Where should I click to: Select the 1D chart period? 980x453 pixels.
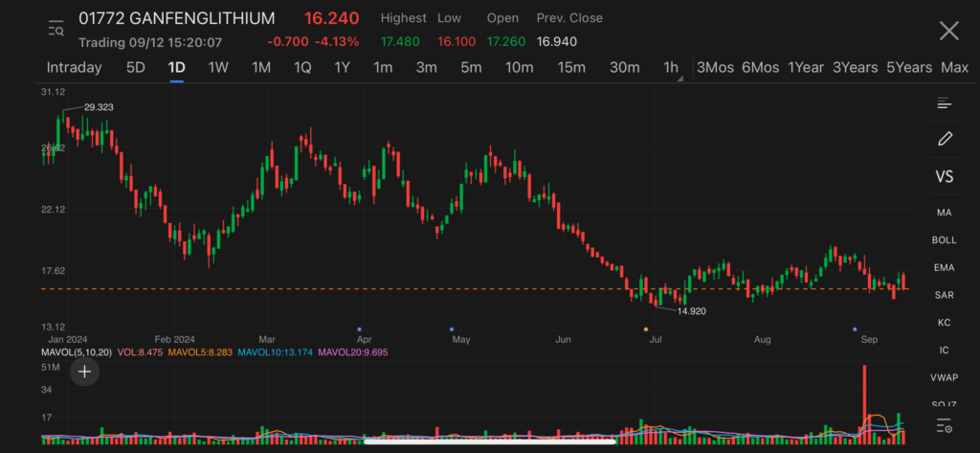[x=177, y=68]
